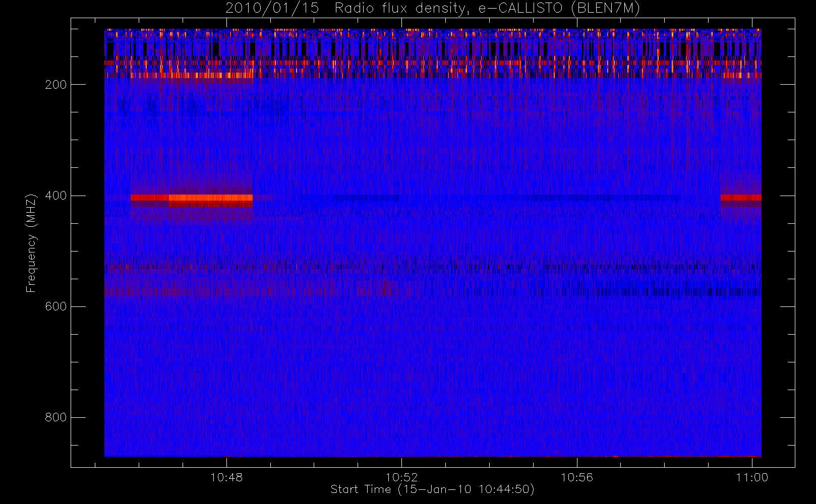
Task: Click the plot title 'Radio flux density, e-CALLISTO (BLEN7M)'
Action: (487, 9)
